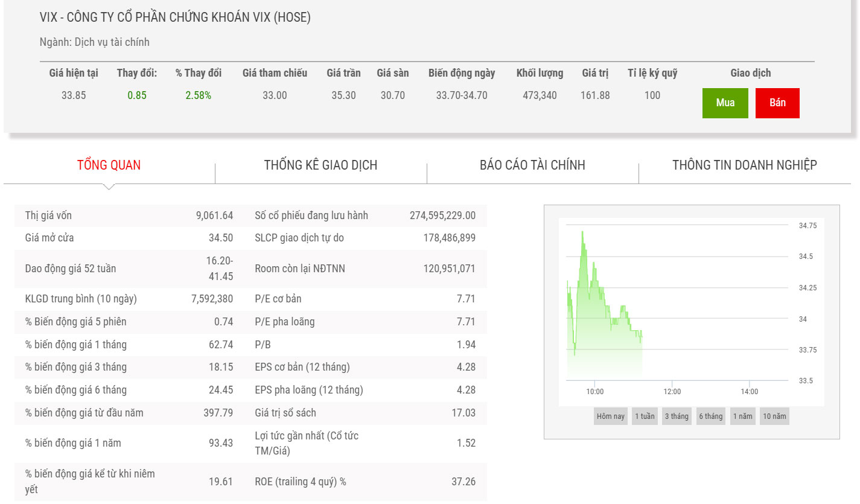
Task: Choose the 10 năm chart range
Action: point(774,416)
